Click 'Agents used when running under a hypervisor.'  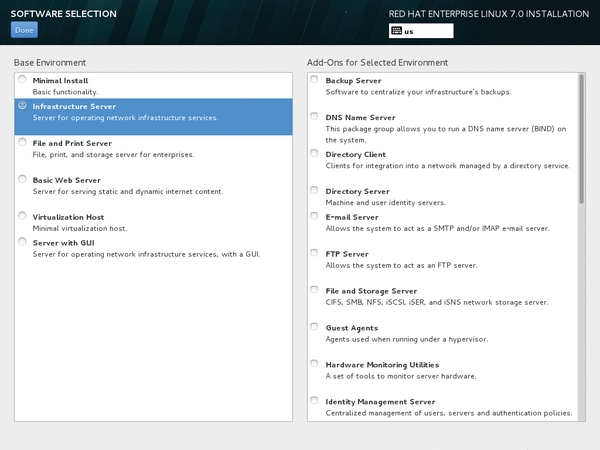click(407, 339)
